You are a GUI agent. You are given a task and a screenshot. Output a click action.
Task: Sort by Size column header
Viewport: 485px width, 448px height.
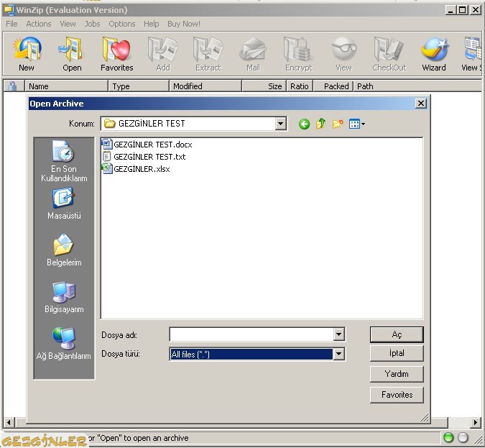264,86
